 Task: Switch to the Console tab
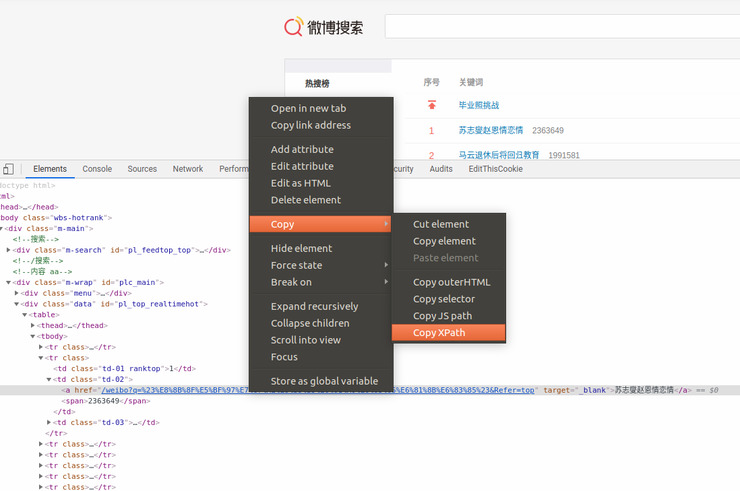(x=97, y=169)
